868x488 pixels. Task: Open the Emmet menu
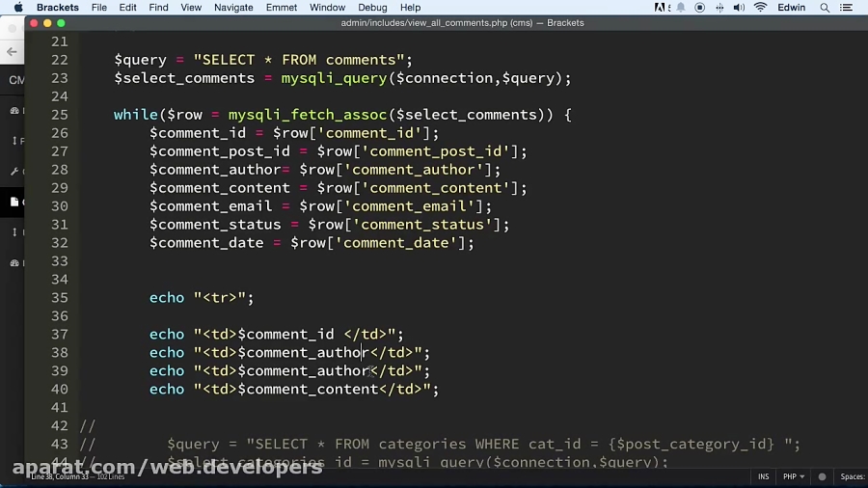point(282,8)
